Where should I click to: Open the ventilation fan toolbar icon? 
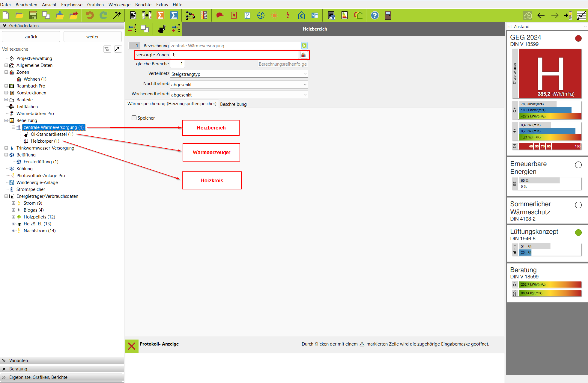point(261,15)
